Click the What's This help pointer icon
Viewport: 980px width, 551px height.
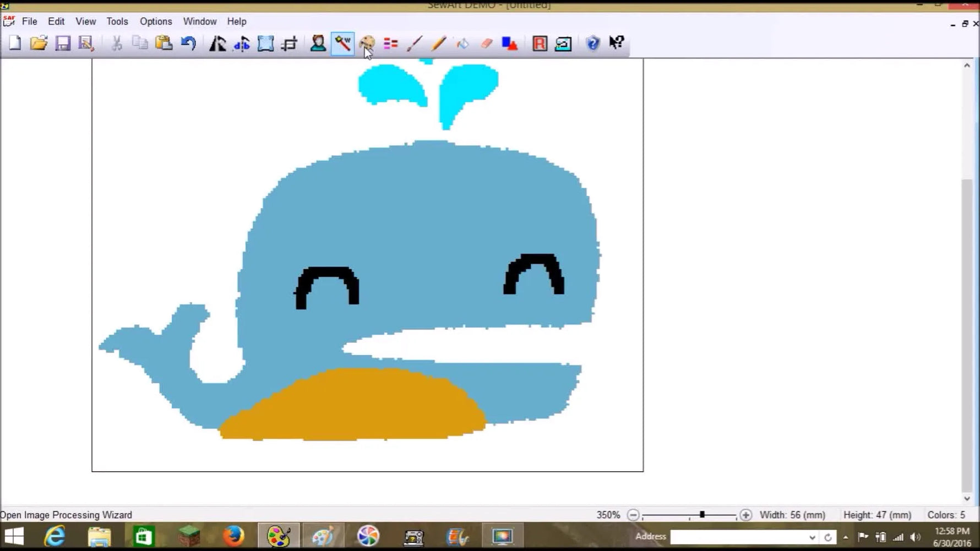617,43
